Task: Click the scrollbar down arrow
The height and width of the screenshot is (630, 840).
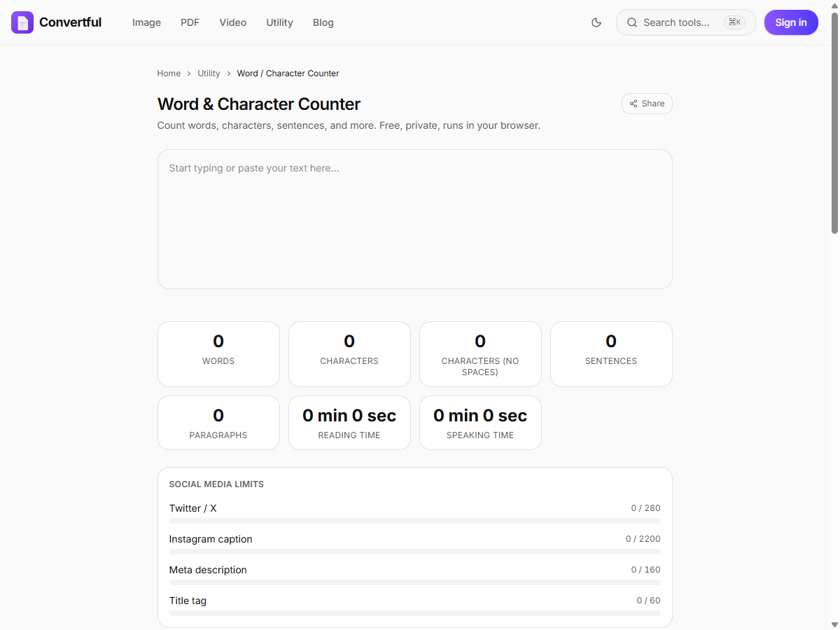Action: pyautogui.click(x=834, y=624)
